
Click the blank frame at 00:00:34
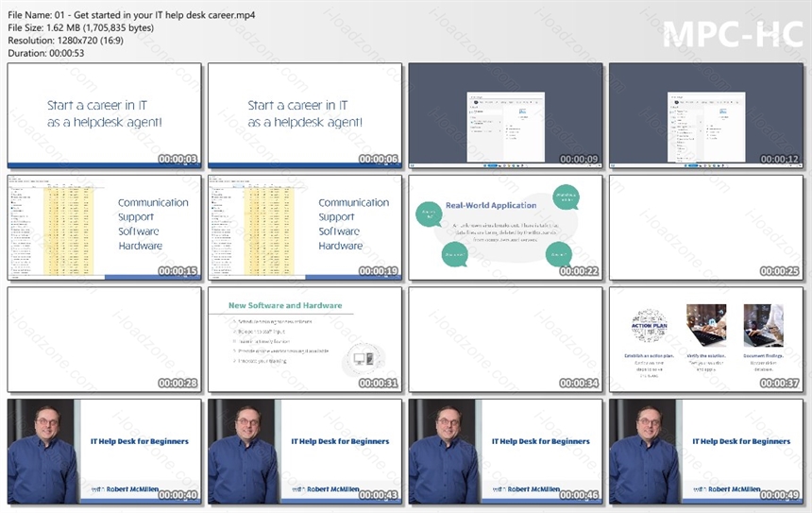(x=505, y=339)
